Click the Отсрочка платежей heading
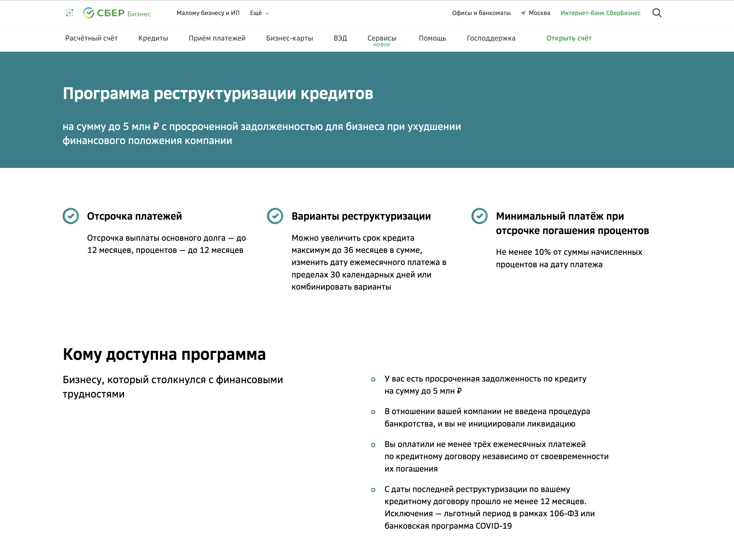Viewport: 734px width, 560px height. (x=134, y=216)
